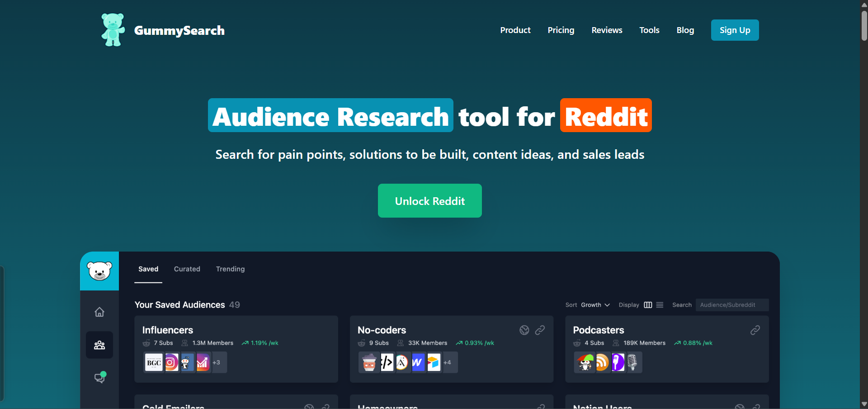Open the No-coders audience card title

(382, 330)
